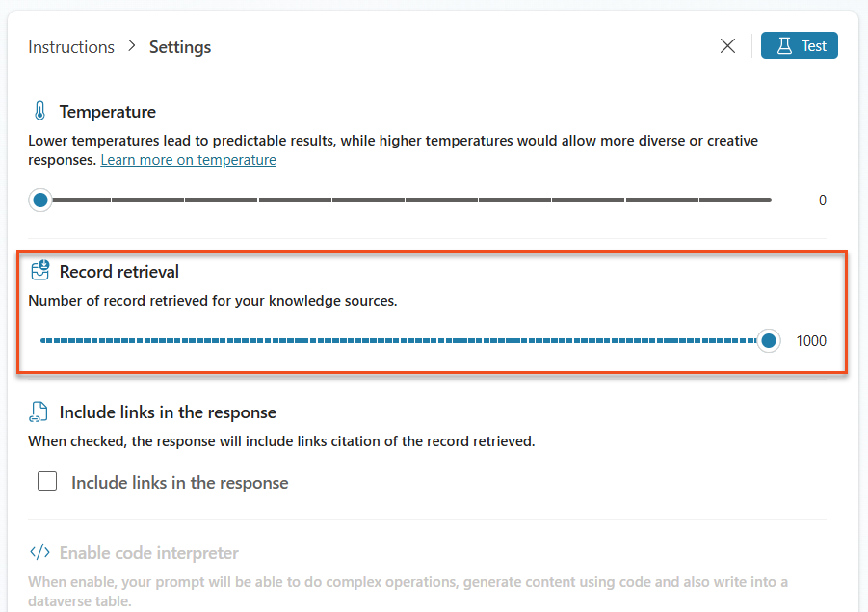This screenshot has height=612, width=868.
Task: Click the 0 value beside the Temperature slider
Action: (822, 200)
